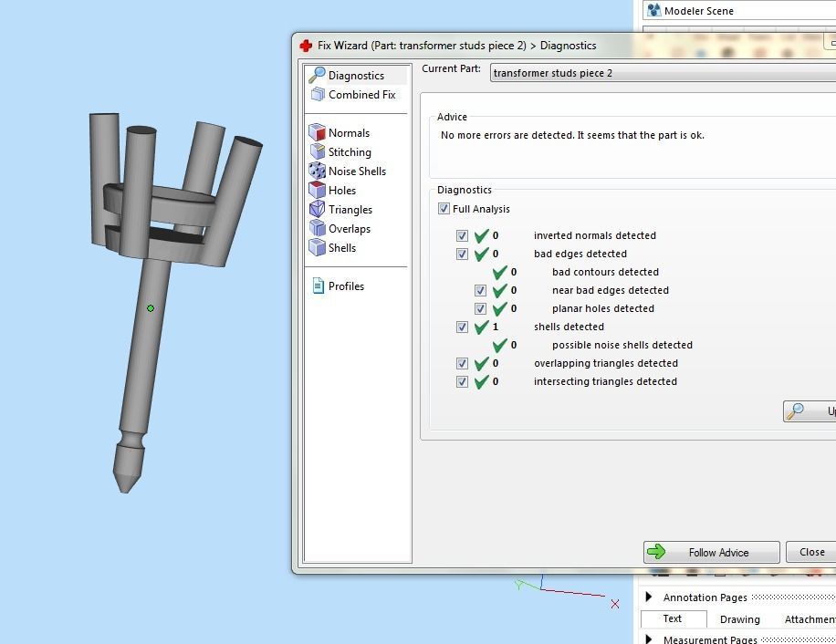Click 'possible noise shells detected' text
Image resolution: width=836 pixels, height=644 pixels.
(x=622, y=345)
